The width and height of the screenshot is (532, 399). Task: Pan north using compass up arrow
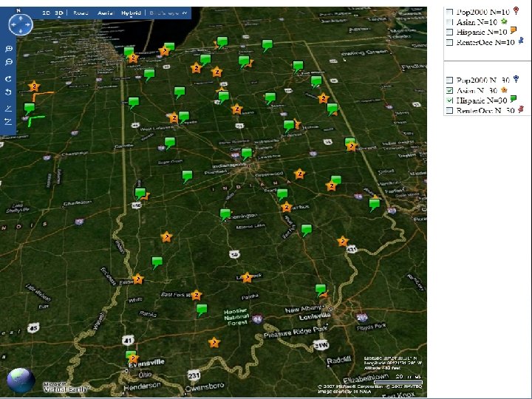click(x=21, y=18)
